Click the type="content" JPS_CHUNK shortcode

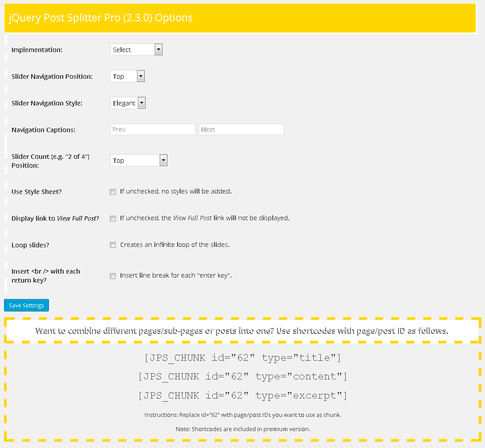[x=243, y=376]
